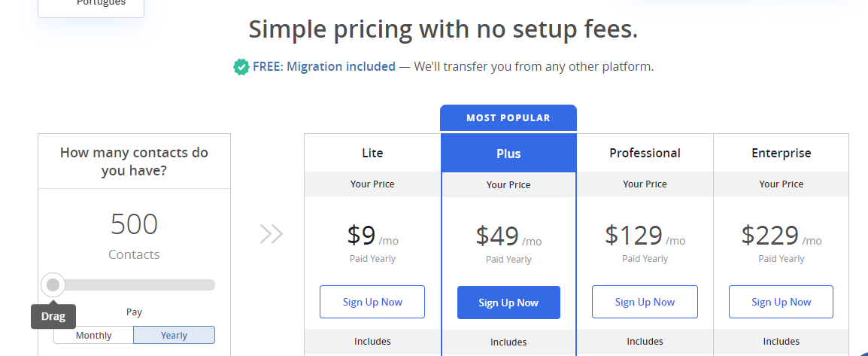
Task: Click the Most Popular banner
Action: (x=508, y=118)
